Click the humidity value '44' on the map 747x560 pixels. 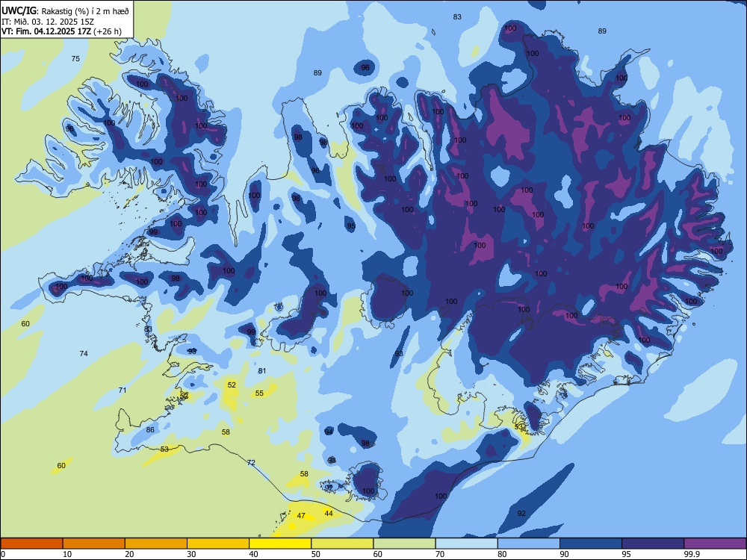329,513
